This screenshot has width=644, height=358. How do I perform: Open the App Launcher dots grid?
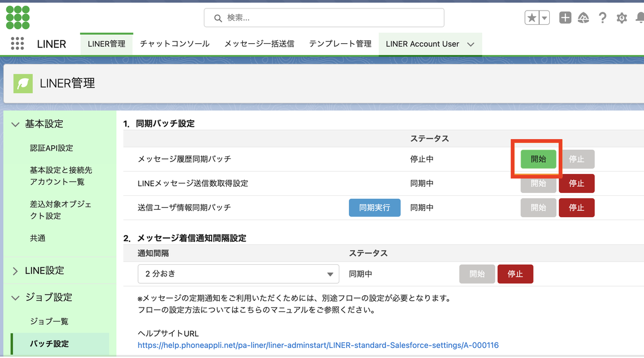17,44
